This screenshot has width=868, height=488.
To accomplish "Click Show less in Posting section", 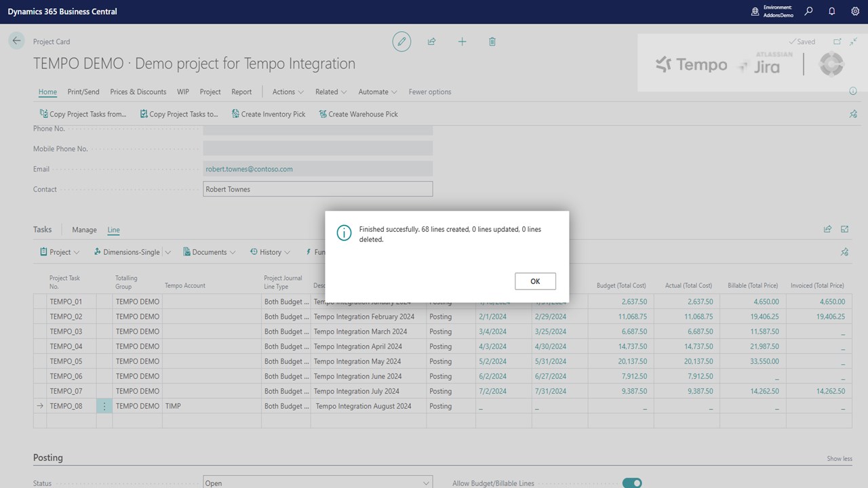I will pos(840,459).
